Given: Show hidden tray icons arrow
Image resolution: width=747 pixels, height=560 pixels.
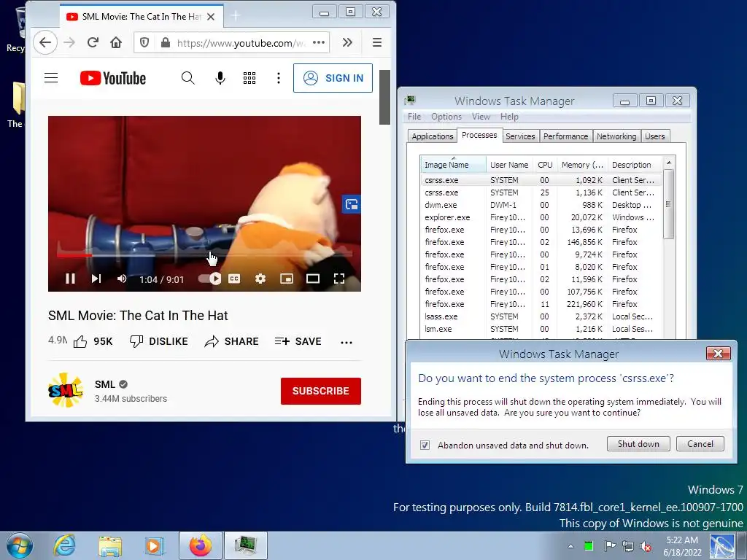Looking at the screenshot, I should (570, 545).
